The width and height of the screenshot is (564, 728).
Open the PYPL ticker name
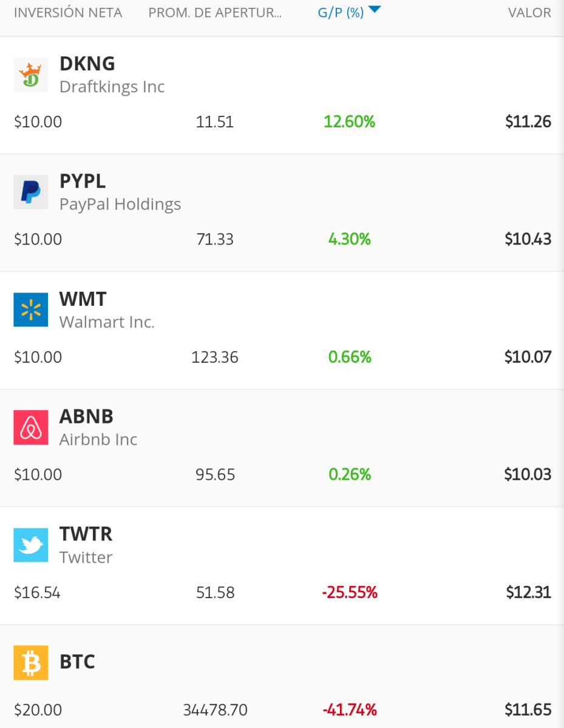83,181
